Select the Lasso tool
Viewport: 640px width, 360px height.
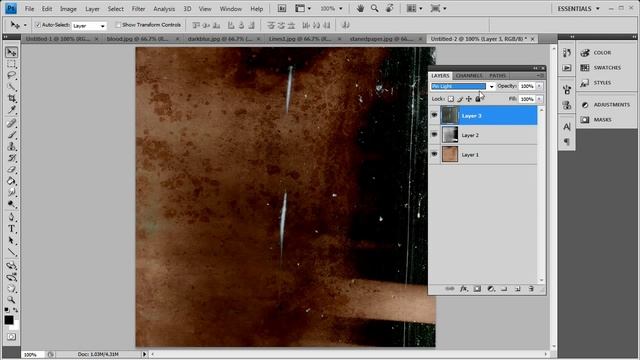click(x=11, y=76)
